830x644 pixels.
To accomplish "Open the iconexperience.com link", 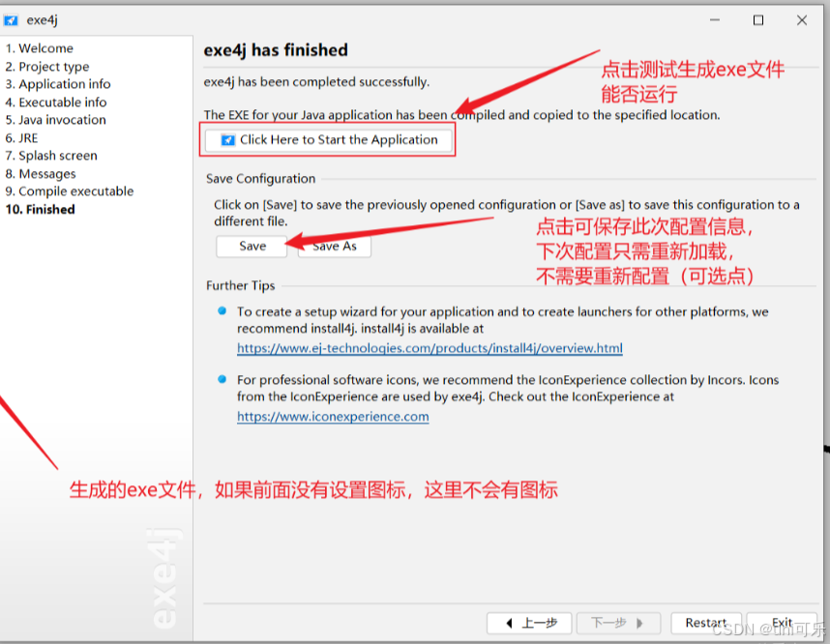I will (x=333, y=417).
